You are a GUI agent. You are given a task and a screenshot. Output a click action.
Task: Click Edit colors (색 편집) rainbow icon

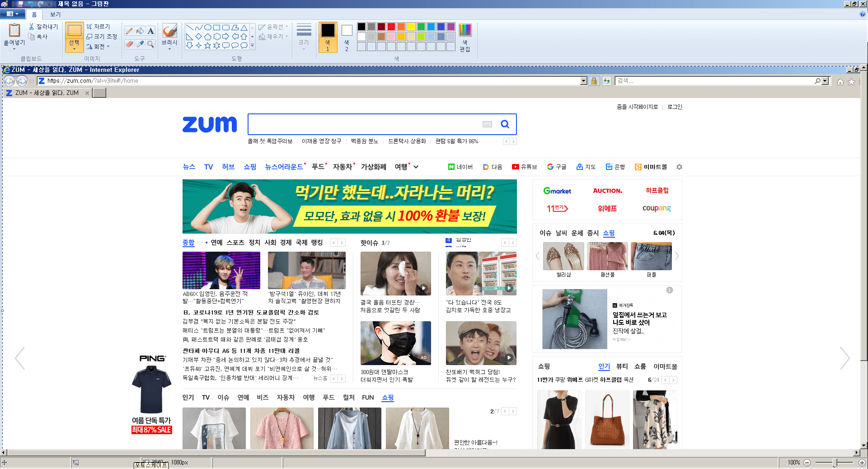[x=465, y=30]
